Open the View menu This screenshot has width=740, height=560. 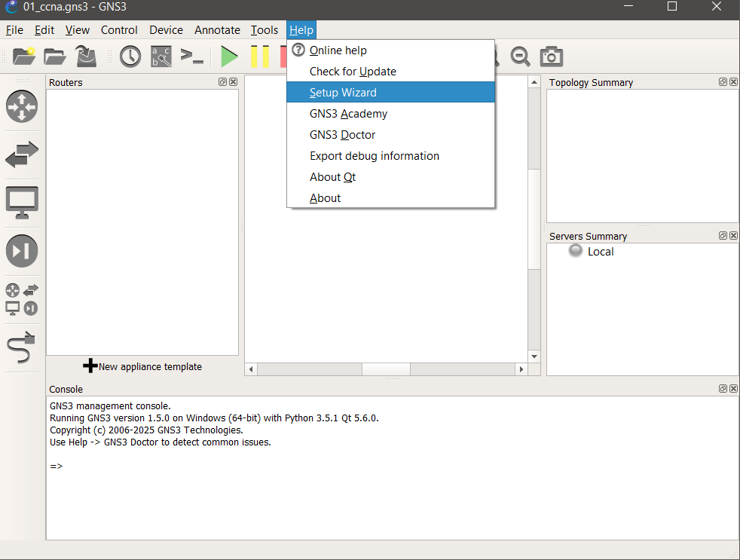(x=78, y=29)
